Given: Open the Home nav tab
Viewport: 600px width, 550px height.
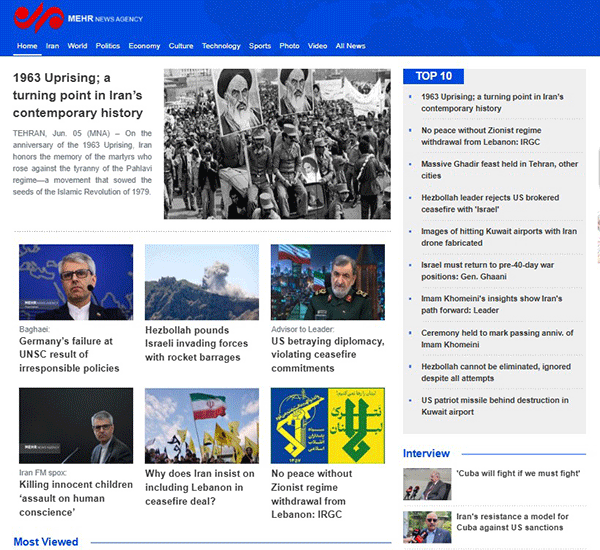Looking at the screenshot, I should click(27, 46).
